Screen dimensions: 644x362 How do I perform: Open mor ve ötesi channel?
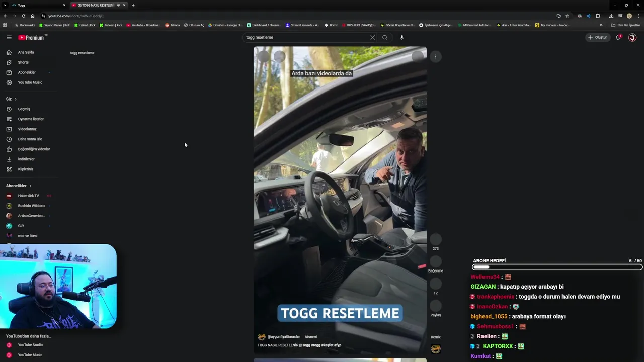coord(28,236)
